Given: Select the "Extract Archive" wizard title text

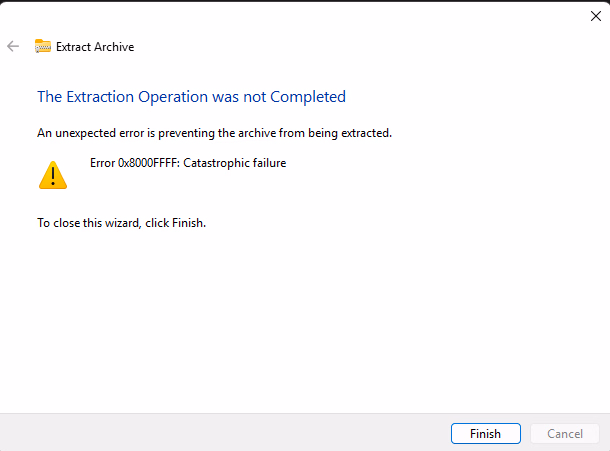Looking at the screenshot, I should (95, 47).
